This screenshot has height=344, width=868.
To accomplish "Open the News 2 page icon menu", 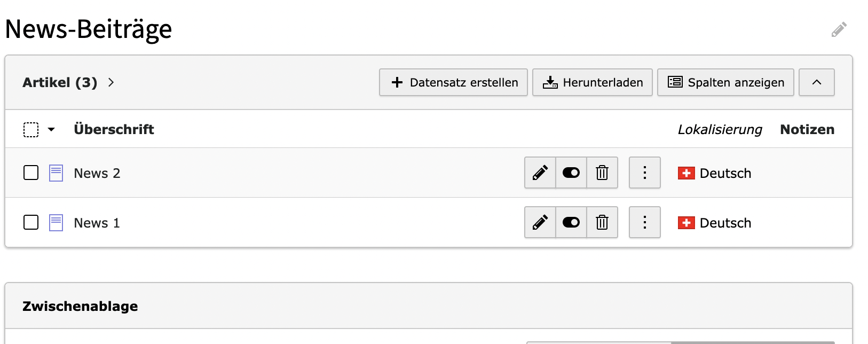I will click(56, 173).
